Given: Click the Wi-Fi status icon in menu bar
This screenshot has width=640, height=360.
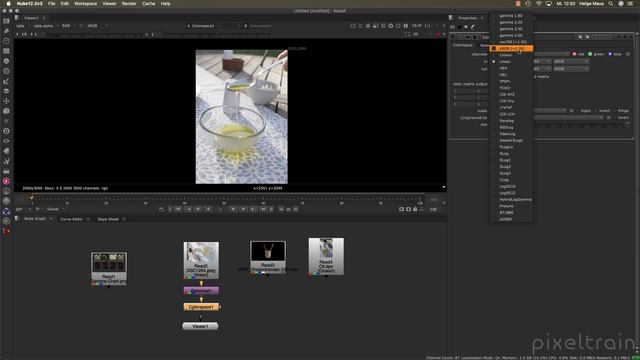Looking at the screenshot, I should (538, 3).
